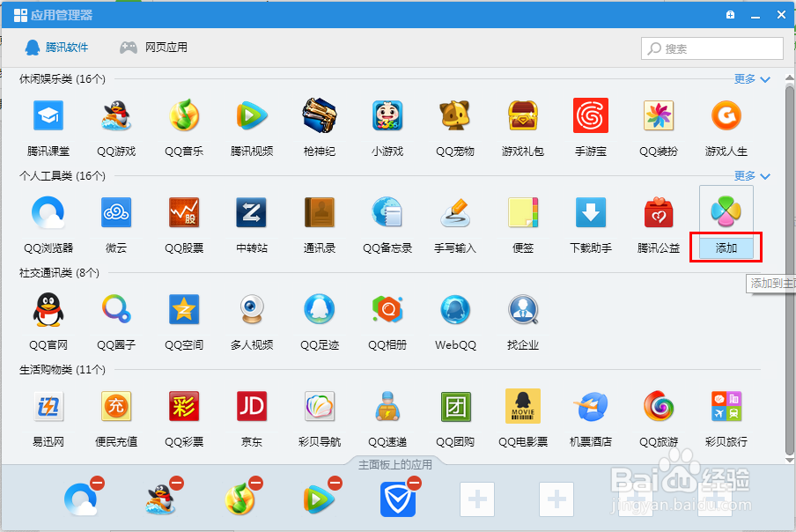Open QQ团购 app
This screenshot has width=796, height=532.
pos(455,406)
